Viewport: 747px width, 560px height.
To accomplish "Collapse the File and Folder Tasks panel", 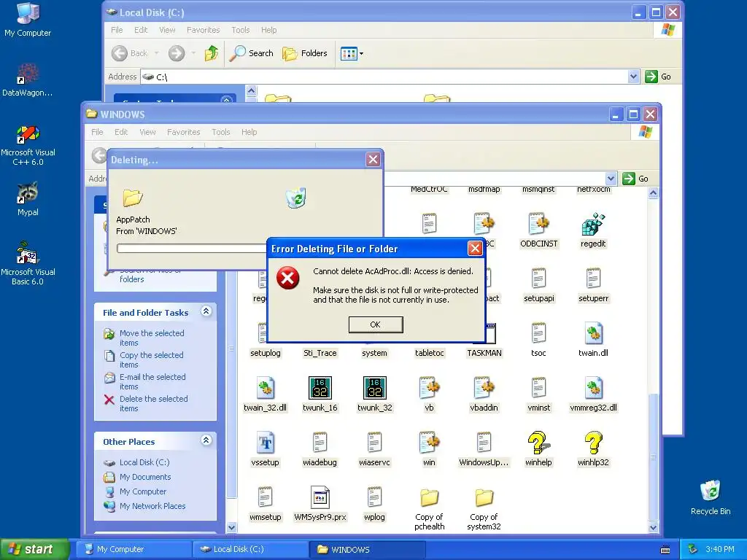I will point(206,311).
